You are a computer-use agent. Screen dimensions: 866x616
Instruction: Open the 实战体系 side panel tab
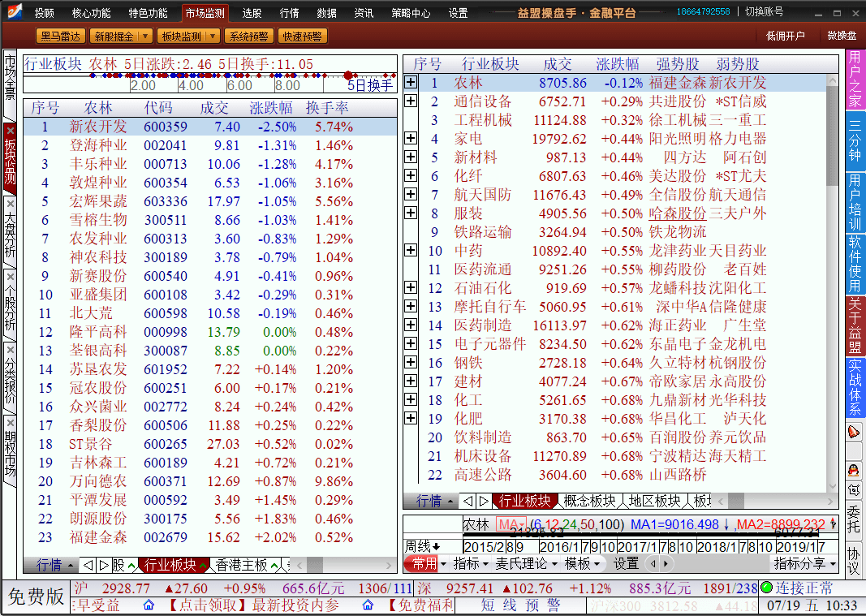(x=854, y=387)
